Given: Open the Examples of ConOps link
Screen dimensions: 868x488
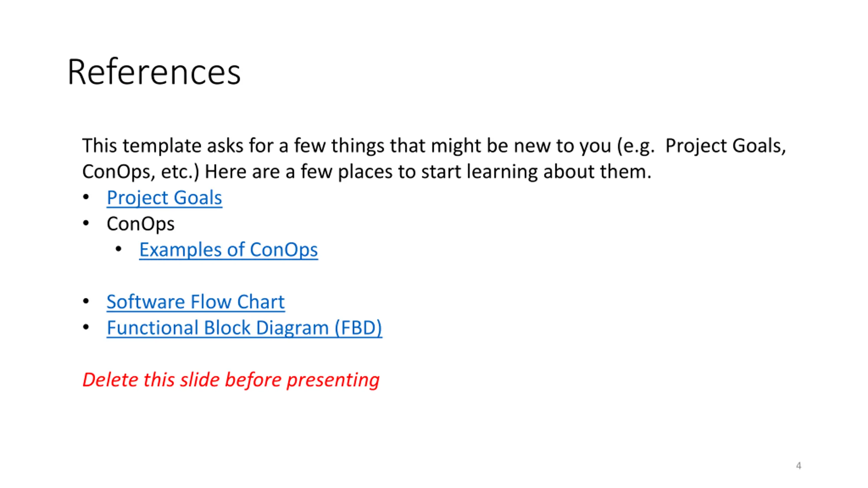Looking at the screenshot, I should pyautogui.click(x=229, y=250).
